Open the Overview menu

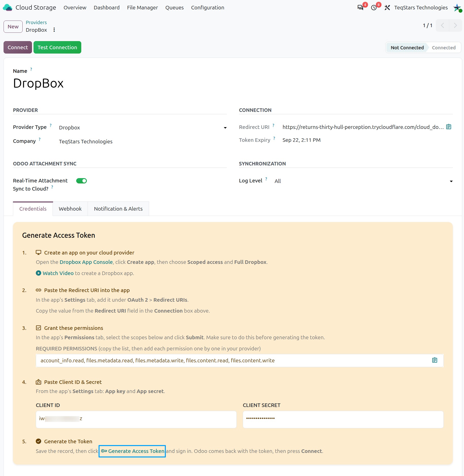(75, 8)
